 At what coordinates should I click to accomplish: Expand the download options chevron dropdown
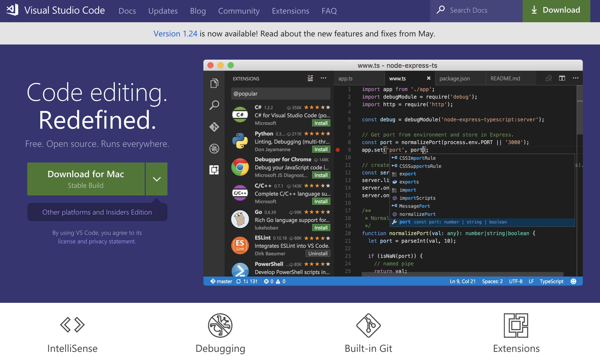click(157, 179)
